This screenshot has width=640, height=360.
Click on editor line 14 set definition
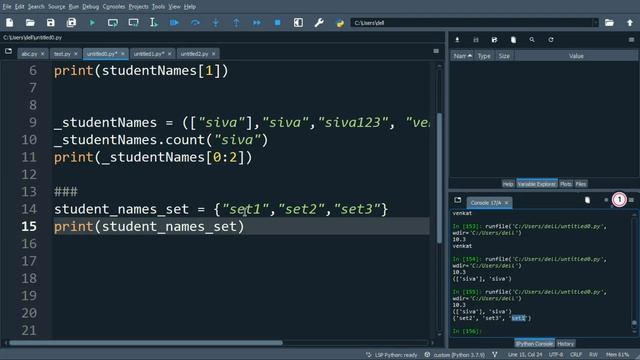221,209
